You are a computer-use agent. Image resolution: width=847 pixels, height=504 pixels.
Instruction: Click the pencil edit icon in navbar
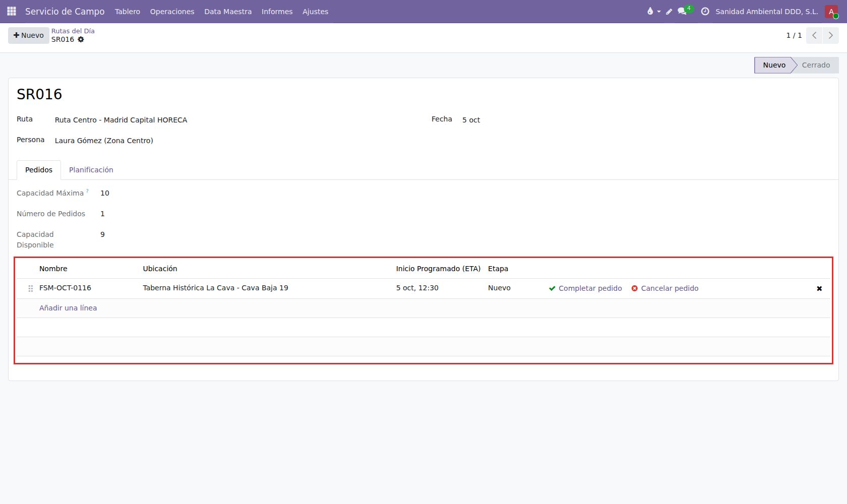pos(669,11)
